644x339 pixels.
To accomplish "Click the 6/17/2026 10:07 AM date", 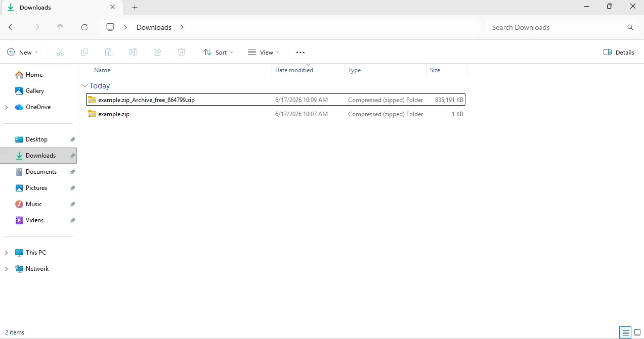I will click(302, 114).
